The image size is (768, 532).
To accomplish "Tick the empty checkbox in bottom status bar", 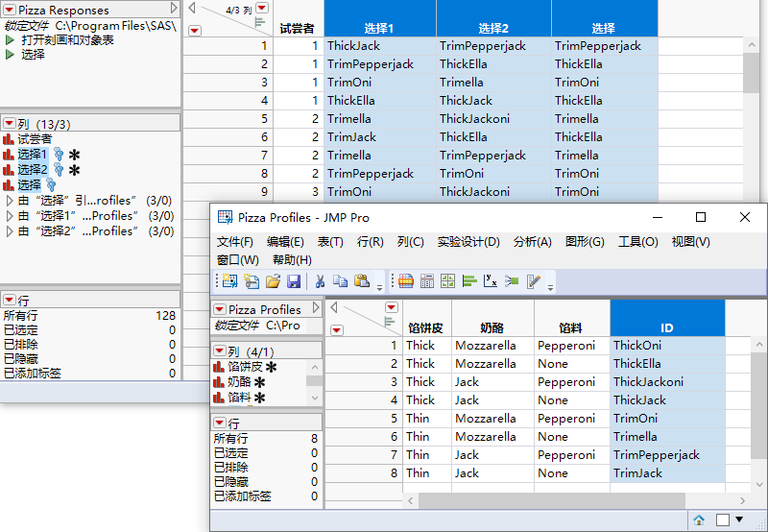I will pyautogui.click(x=723, y=520).
